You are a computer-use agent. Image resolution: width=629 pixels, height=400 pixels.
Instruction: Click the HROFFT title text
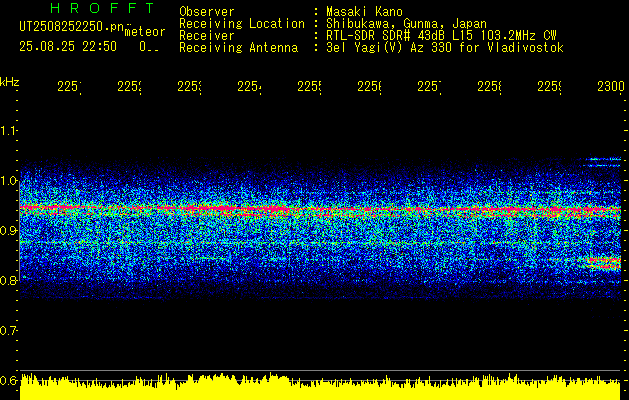pos(102,8)
